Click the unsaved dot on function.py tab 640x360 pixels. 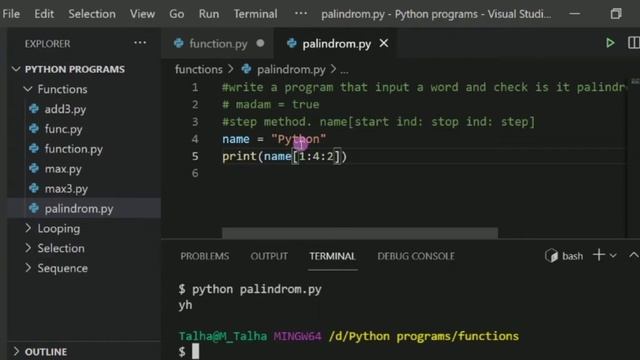pos(260,43)
